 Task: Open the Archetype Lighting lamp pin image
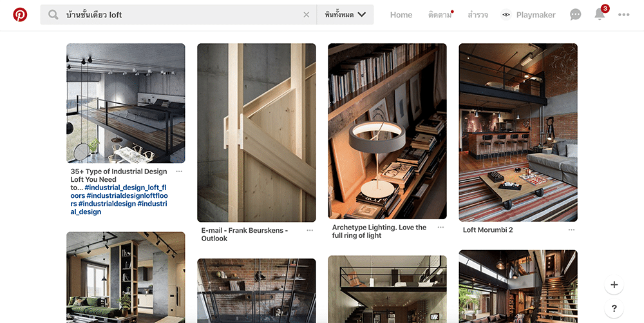(387, 131)
